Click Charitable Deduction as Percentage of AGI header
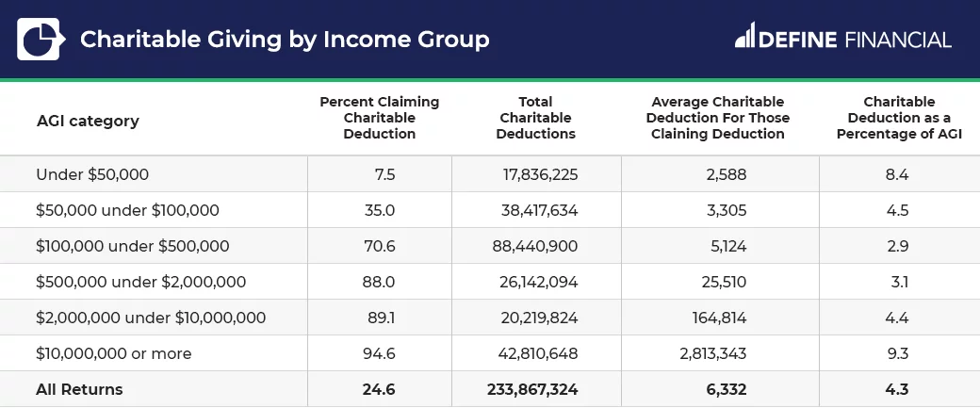The height and width of the screenshot is (408, 980). pos(899,118)
